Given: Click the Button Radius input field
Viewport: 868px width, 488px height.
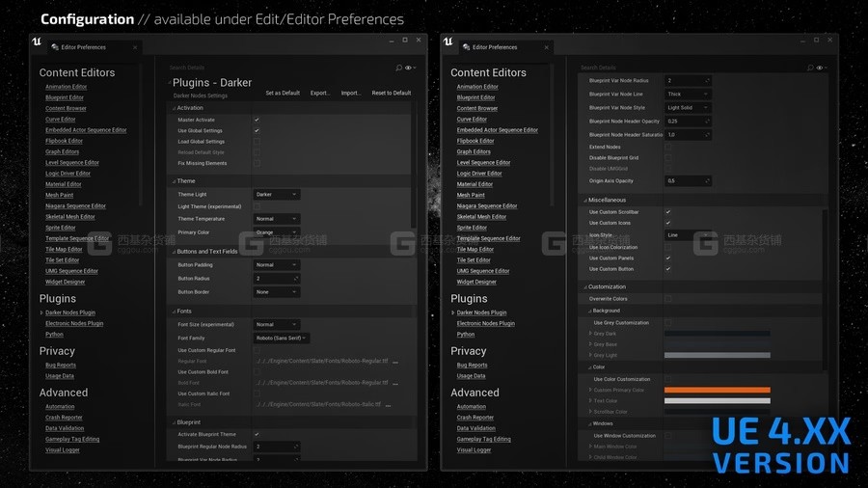Looking at the screenshot, I should [276, 279].
